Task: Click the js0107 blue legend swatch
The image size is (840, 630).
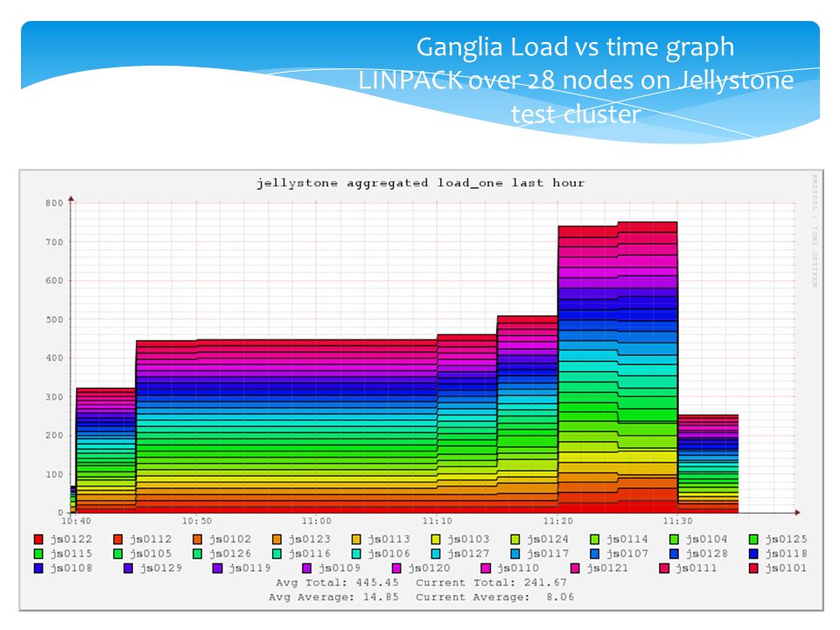Action: pyautogui.click(x=595, y=553)
